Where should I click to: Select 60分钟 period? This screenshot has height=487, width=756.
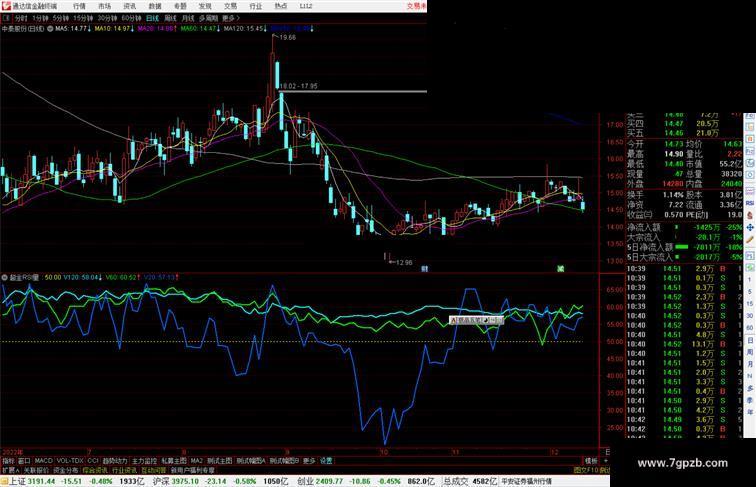pyautogui.click(x=131, y=18)
